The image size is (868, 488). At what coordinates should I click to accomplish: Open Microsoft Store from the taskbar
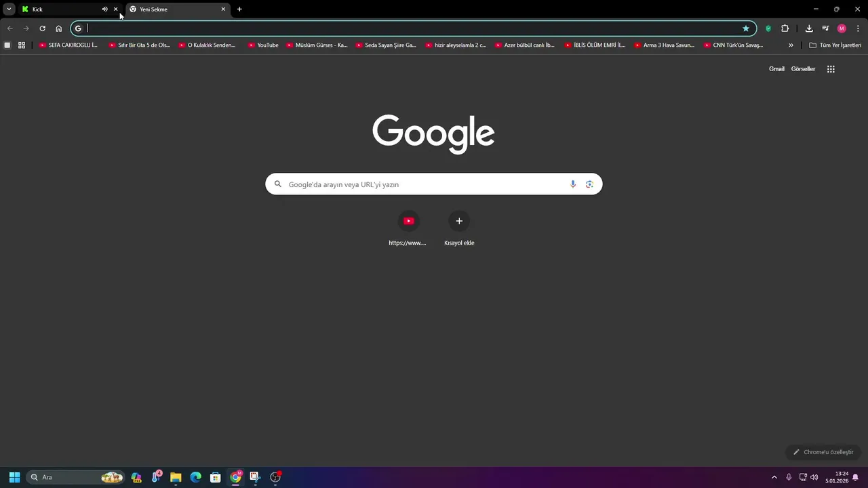[215, 477]
